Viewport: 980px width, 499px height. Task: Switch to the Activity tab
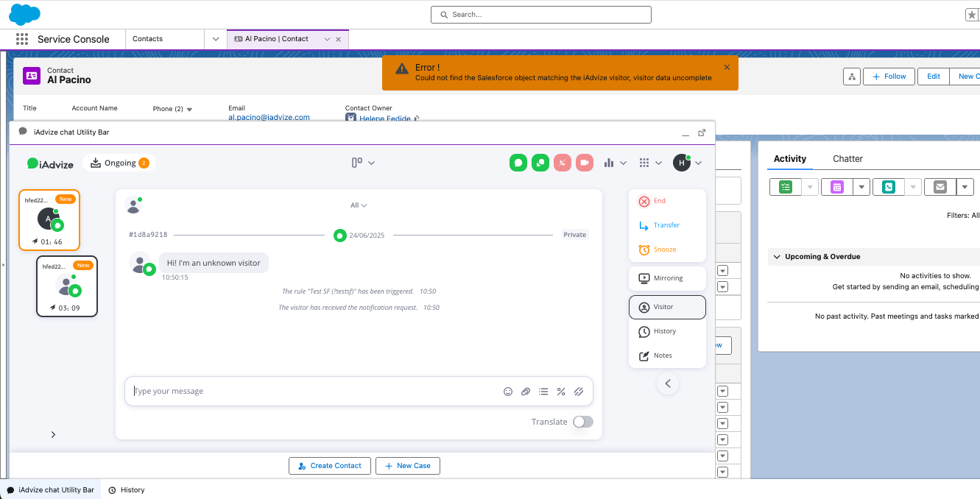(x=790, y=159)
